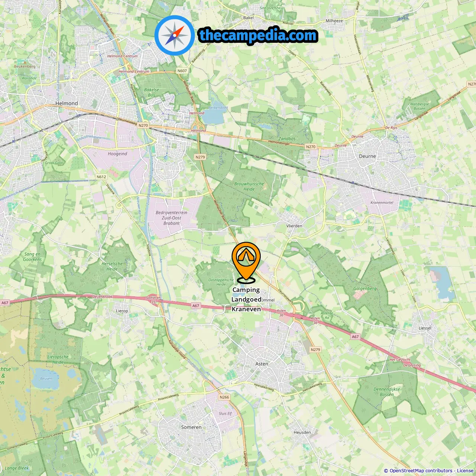
Task: Click the N279 road shield near Asten
Action: (315, 350)
